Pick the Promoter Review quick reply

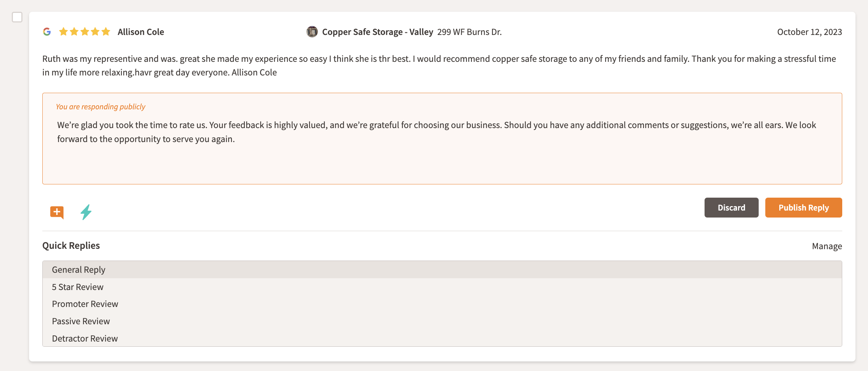[x=85, y=304]
